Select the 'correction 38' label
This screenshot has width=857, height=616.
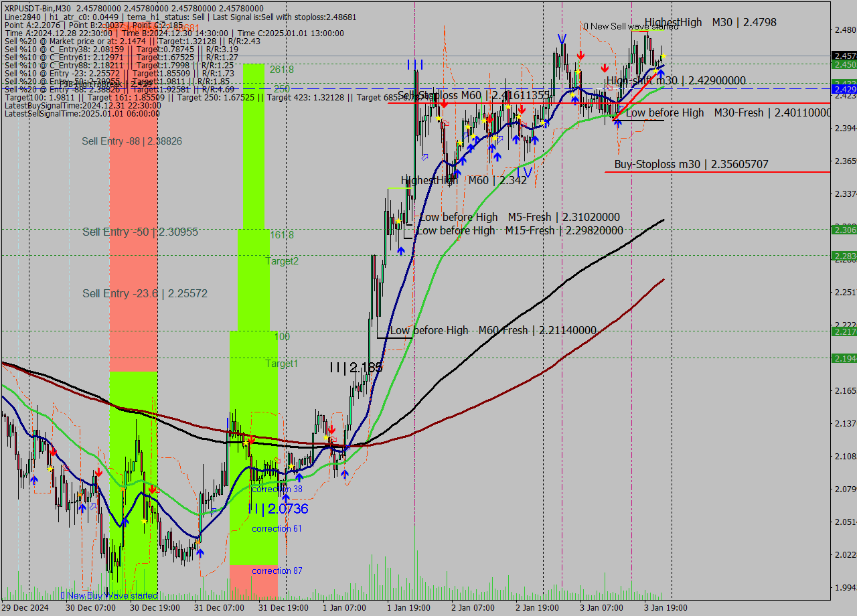click(x=277, y=489)
